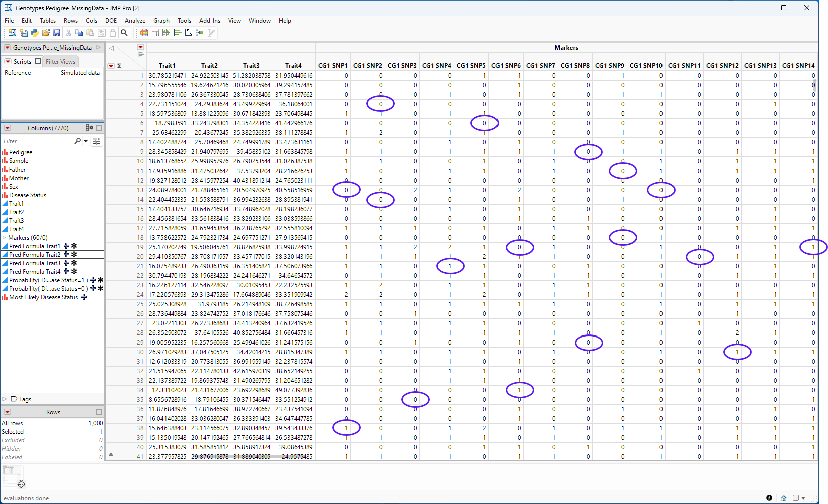The image size is (828, 504).
Task: Click the magnifying glass Search icon
Action: [x=124, y=33]
